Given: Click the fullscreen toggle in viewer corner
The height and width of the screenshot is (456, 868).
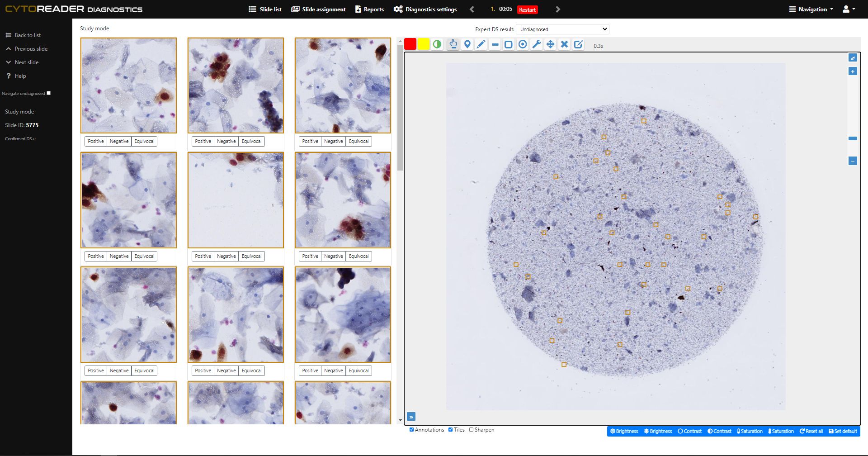Looking at the screenshot, I should click(853, 58).
